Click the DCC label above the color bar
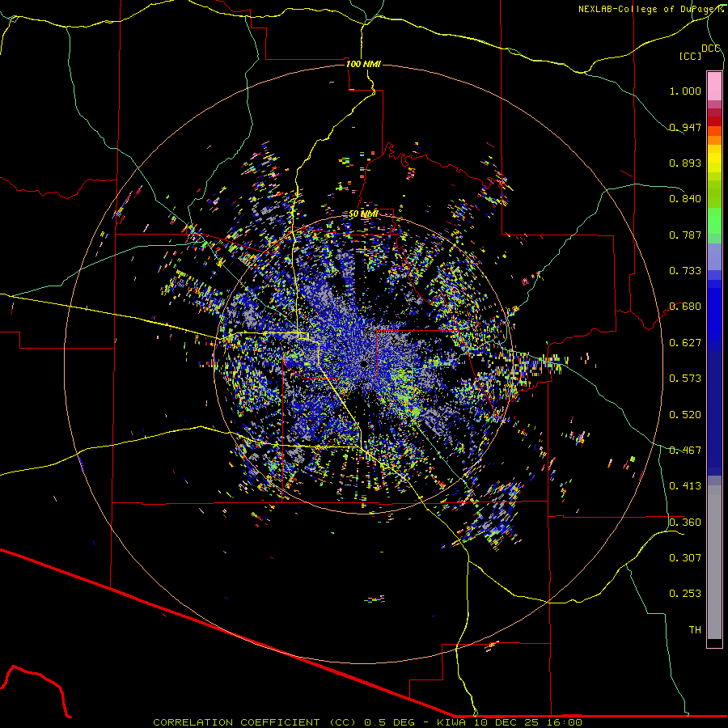 tap(711, 49)
